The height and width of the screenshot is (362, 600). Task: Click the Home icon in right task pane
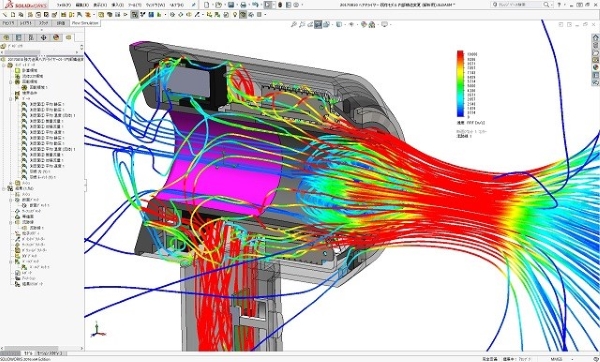pyautogui.click(x=595, y=38)
